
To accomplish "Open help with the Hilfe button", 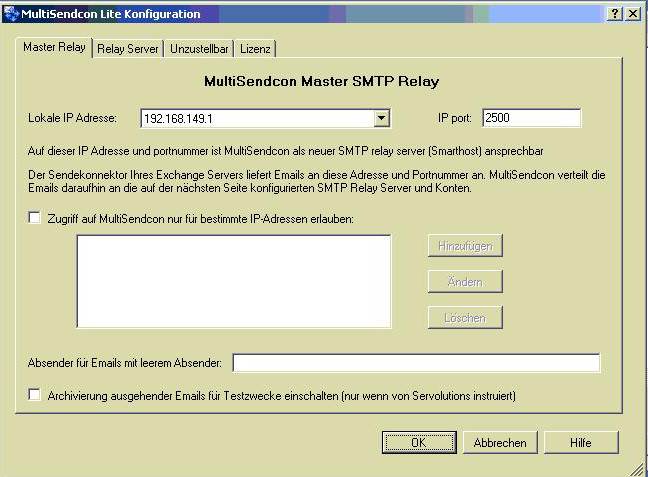I will click(x=581, y=442).
